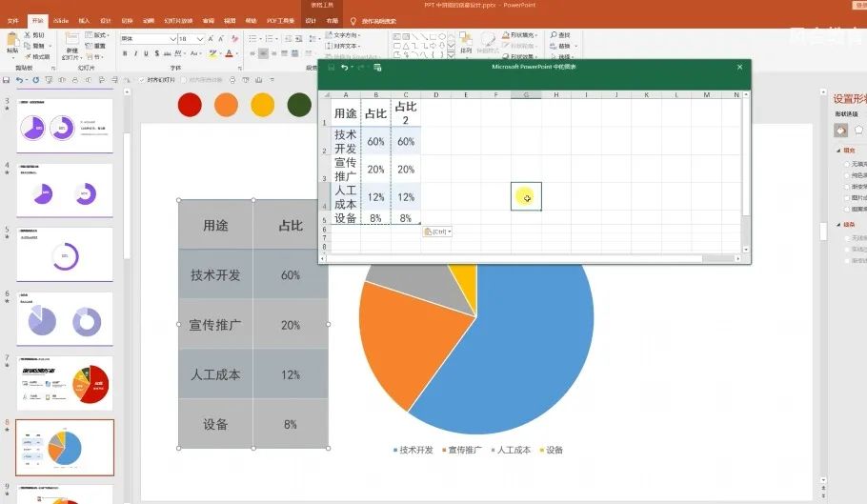Select cell G4 in the spreadsheet
The image size is (867, 504).
[526, 196]
